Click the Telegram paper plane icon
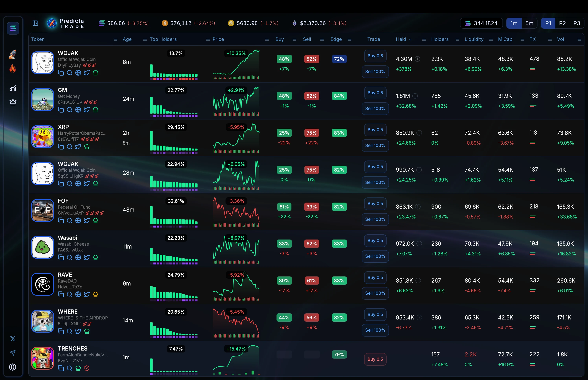This screenshot has height=380, width=588. point(13,353)
